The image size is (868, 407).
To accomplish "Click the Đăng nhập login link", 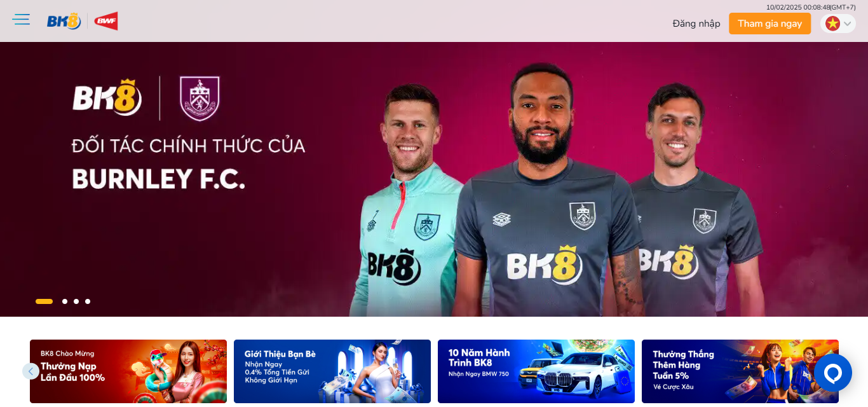I will pyautogui.click(x=696, y=24).
